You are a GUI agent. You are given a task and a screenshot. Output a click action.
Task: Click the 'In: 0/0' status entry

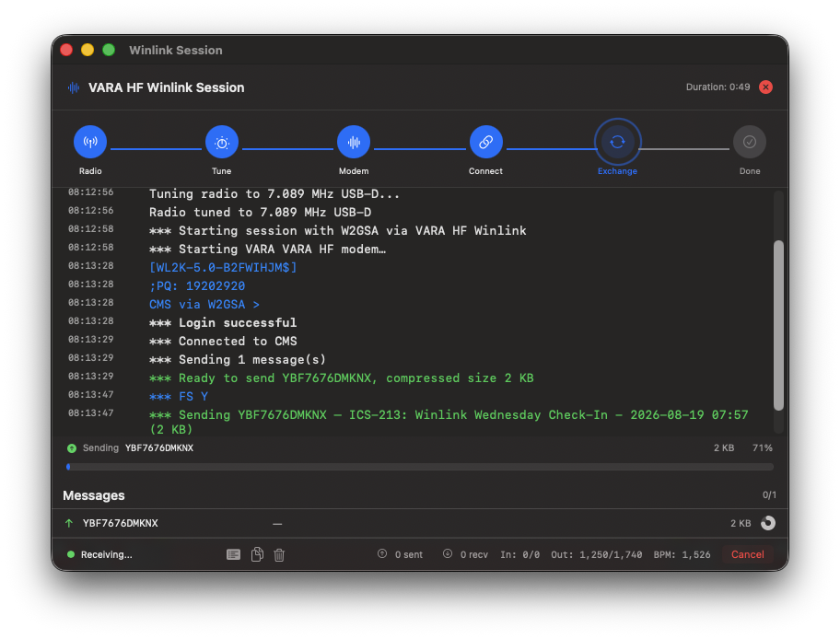(519, 554)
